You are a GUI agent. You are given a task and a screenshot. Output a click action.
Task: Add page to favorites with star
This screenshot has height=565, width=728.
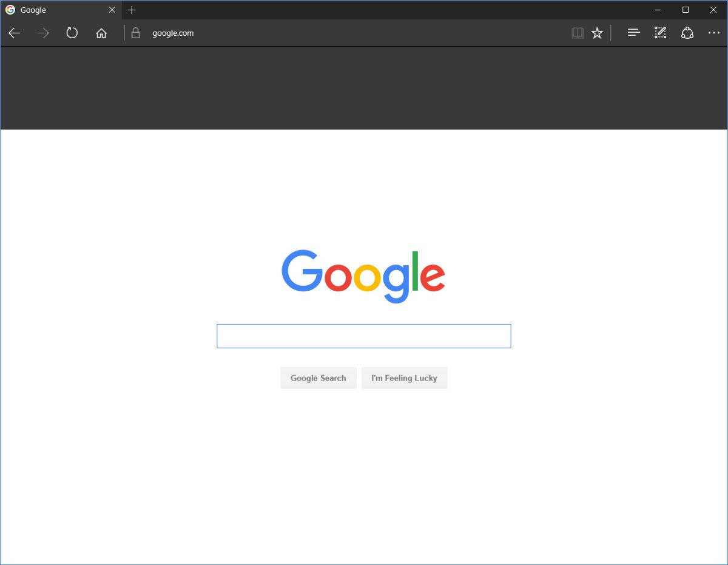click(598, 33)
